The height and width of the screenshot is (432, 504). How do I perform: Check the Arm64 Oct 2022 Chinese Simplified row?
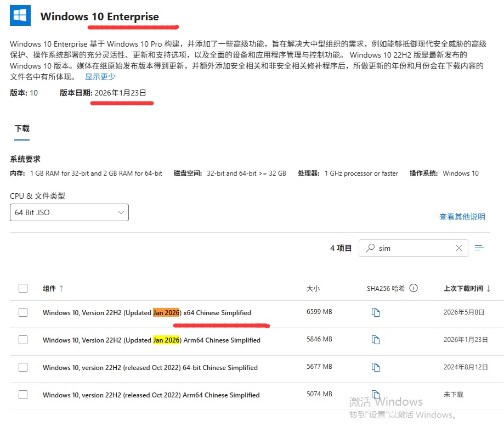tap(23, 394)
